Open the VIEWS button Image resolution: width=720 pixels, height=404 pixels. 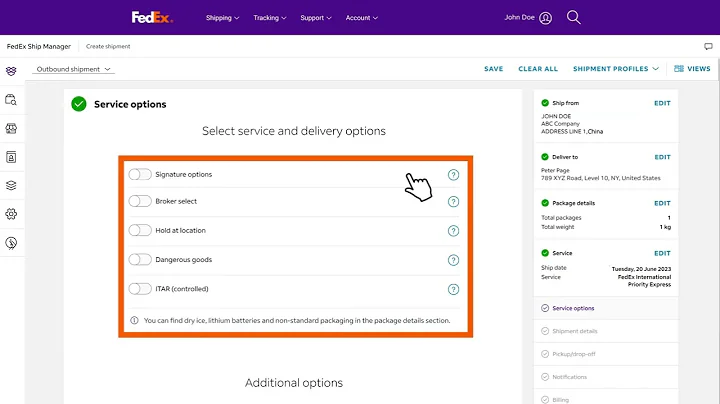[x=692, y=68]
